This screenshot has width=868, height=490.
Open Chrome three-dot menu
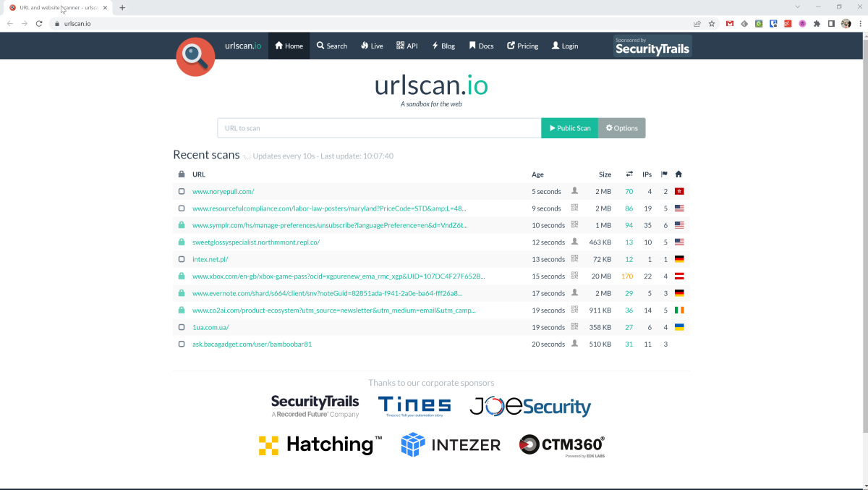[860, 23]
